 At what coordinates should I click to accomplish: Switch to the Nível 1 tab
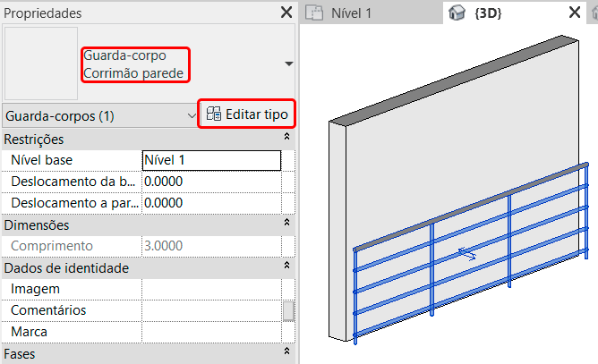click(x=351, y=13)
